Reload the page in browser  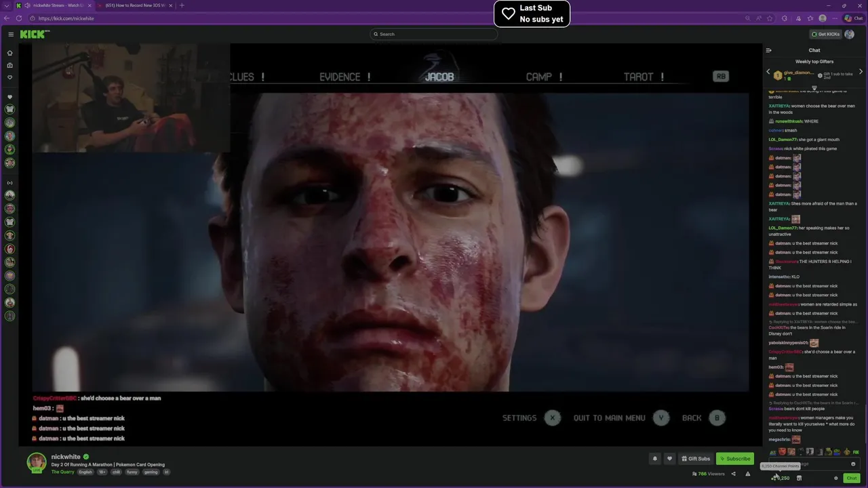pos(19,18)
